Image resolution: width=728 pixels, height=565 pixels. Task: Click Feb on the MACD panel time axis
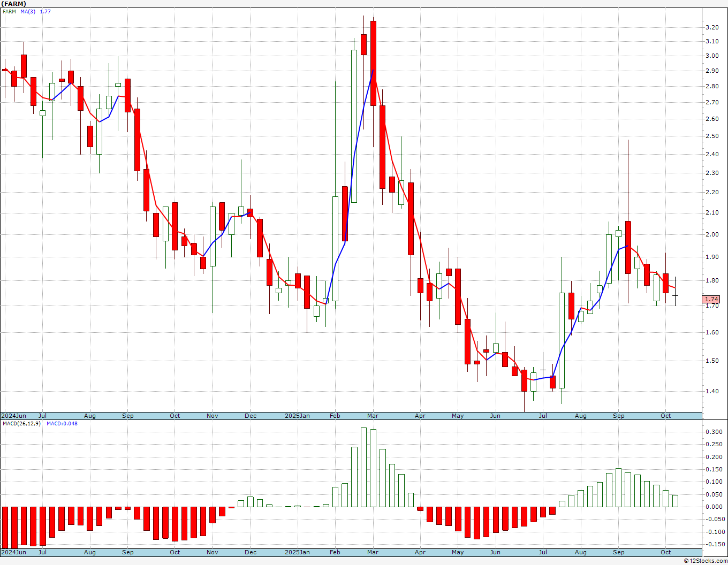coord(335,552)
